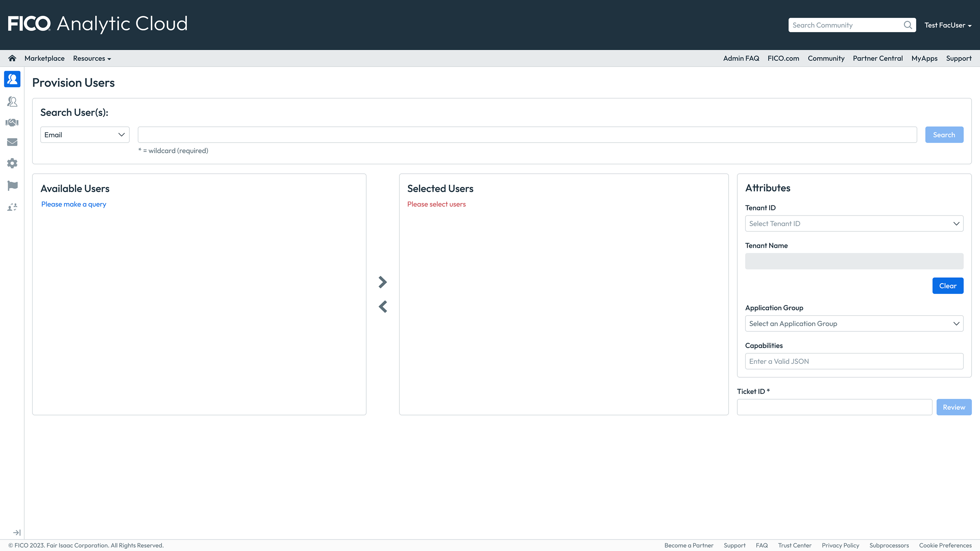Open the Provision Users sidebar icon
Image resolution: width=980 pixels, height=551 pixels.
pos(12,79)
